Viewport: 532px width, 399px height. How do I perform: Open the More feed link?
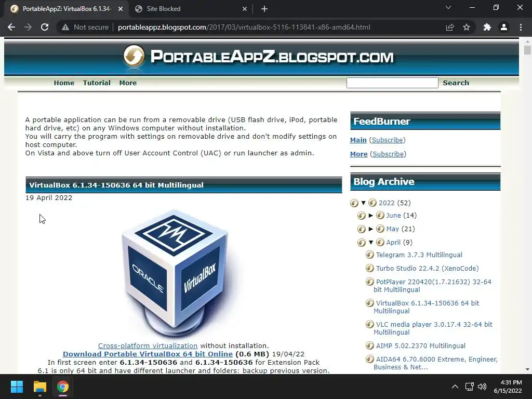point(358,154)
